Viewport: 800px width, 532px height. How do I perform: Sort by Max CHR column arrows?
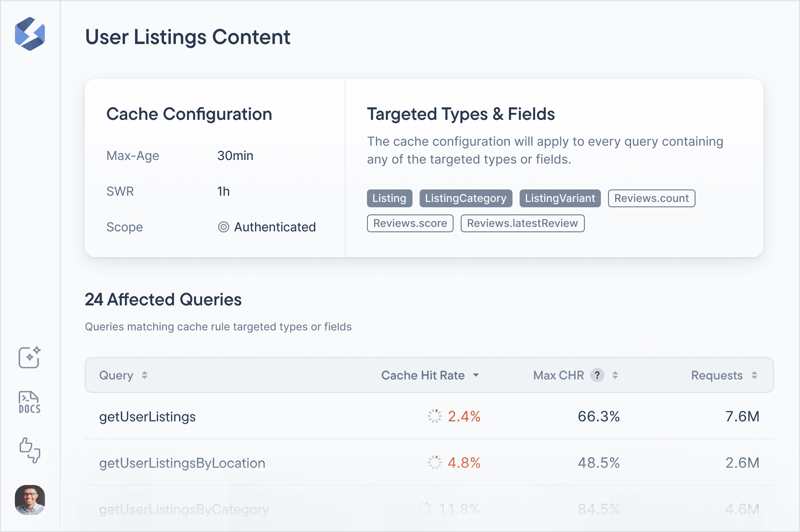[x=615, y=375]
